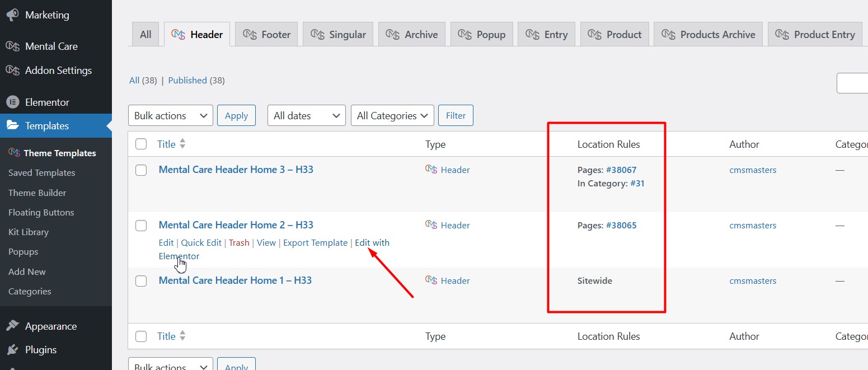
Task: Click the Templates folder icon
Action: 12,126
